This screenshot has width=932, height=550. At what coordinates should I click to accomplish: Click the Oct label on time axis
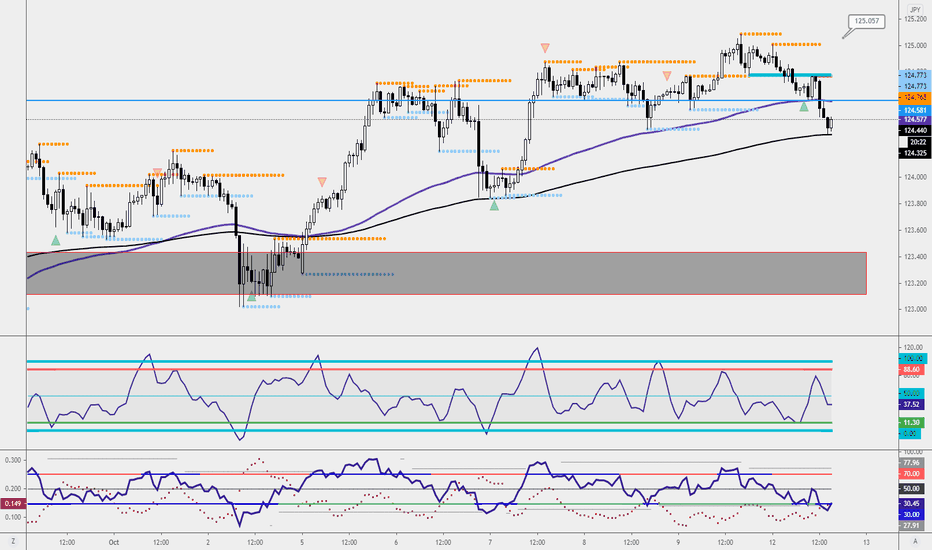114,542
